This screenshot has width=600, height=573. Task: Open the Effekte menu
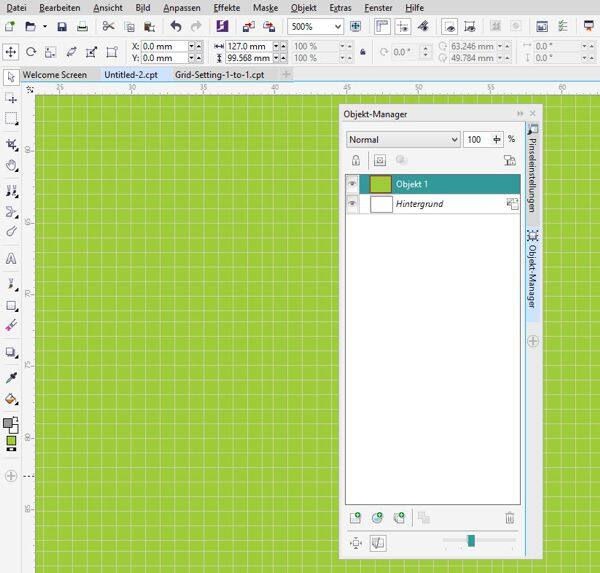pos(226,7)
